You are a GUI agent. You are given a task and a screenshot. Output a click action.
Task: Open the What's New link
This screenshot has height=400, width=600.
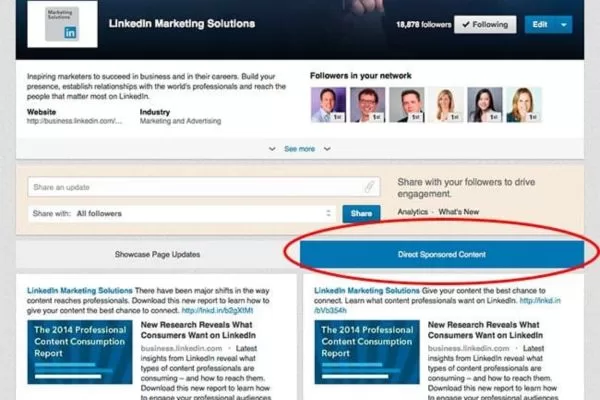(458, 212)
